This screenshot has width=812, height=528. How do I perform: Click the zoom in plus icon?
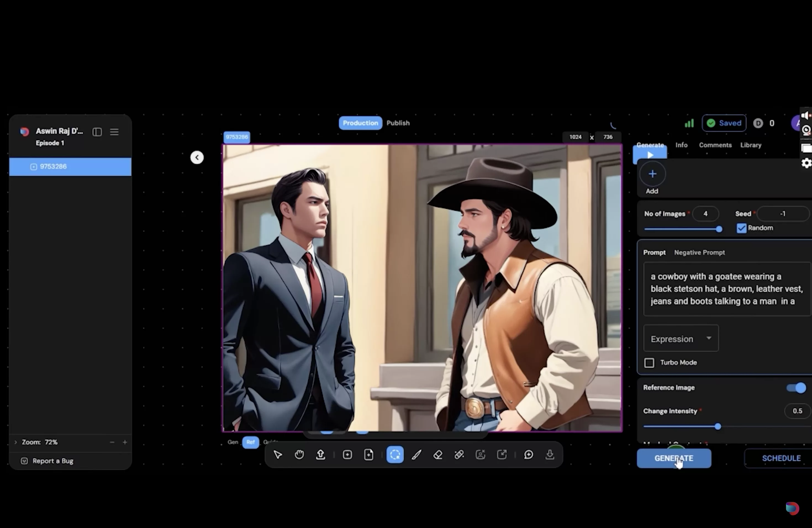tap(125, 442)
